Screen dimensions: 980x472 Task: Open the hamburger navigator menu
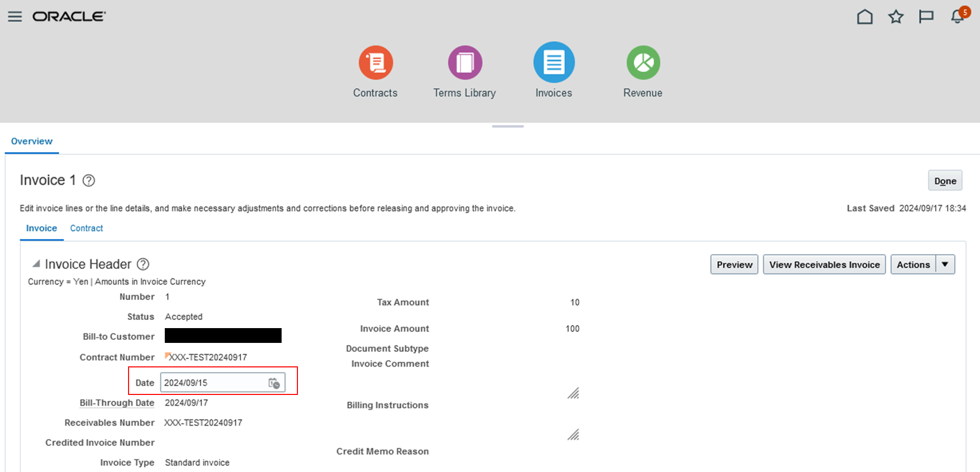click(x=15, y=16)
